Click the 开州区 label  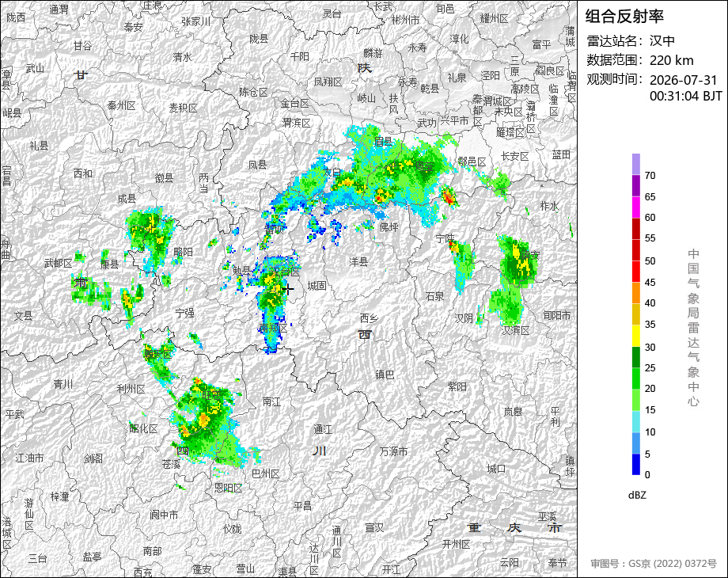click(457, 544)
